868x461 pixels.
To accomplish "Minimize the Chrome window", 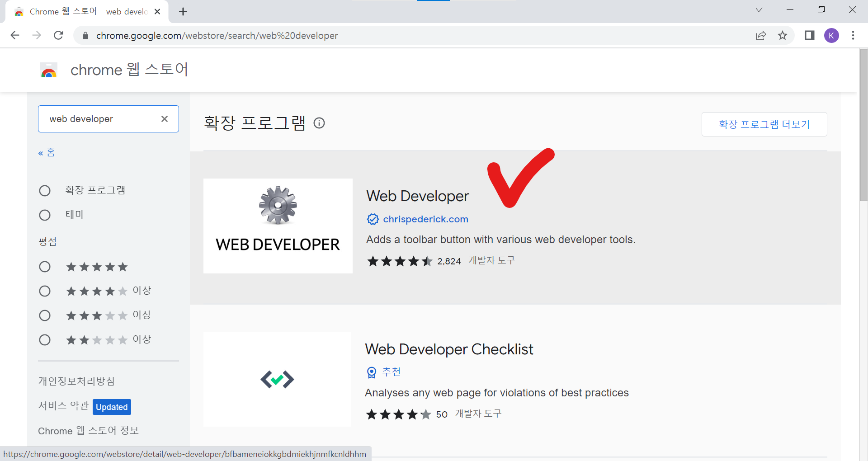I will 790,10.
